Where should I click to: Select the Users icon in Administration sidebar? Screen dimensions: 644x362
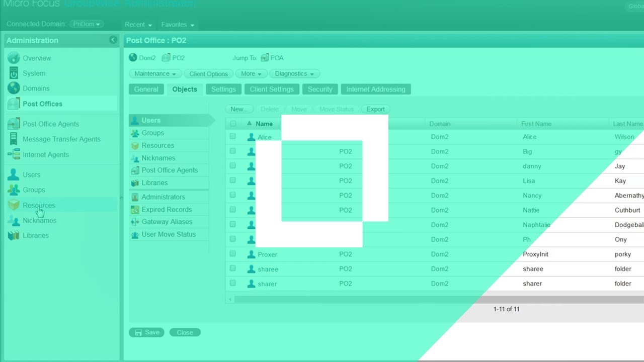pos(14,174)
